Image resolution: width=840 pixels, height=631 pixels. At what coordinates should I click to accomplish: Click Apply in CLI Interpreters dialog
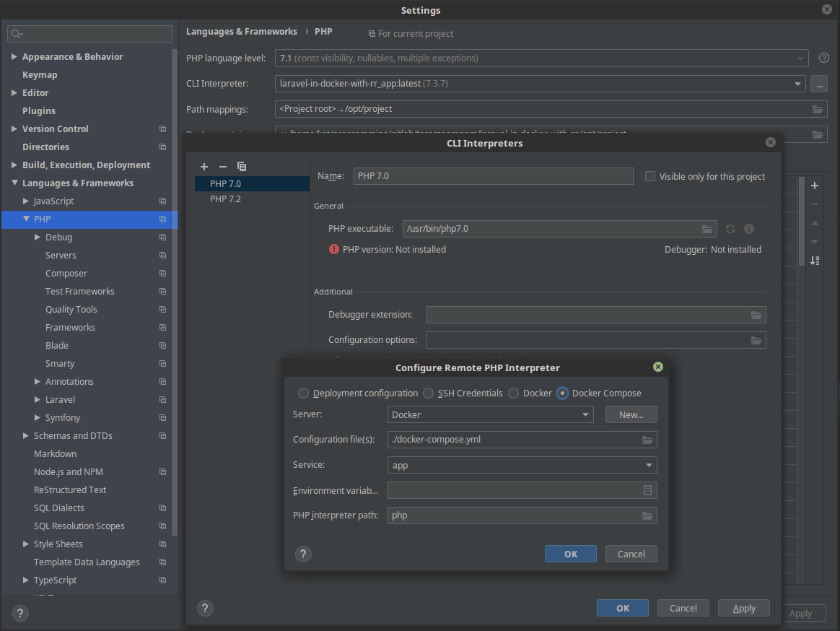pyautogui.click(x=743, y=608)
